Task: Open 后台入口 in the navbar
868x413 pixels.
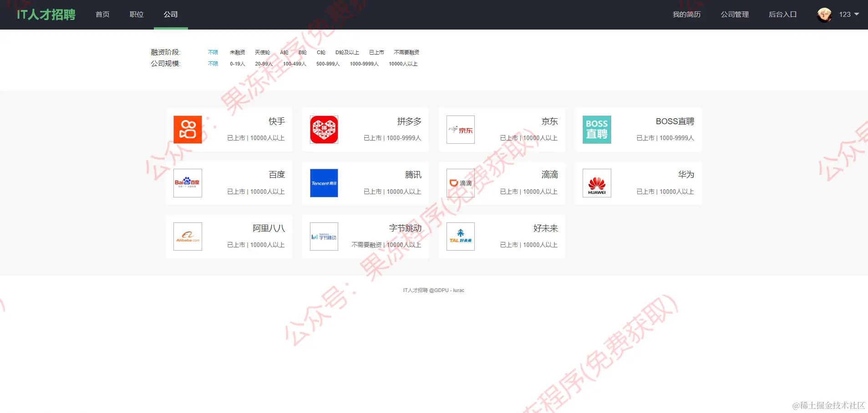Action: 782,15
